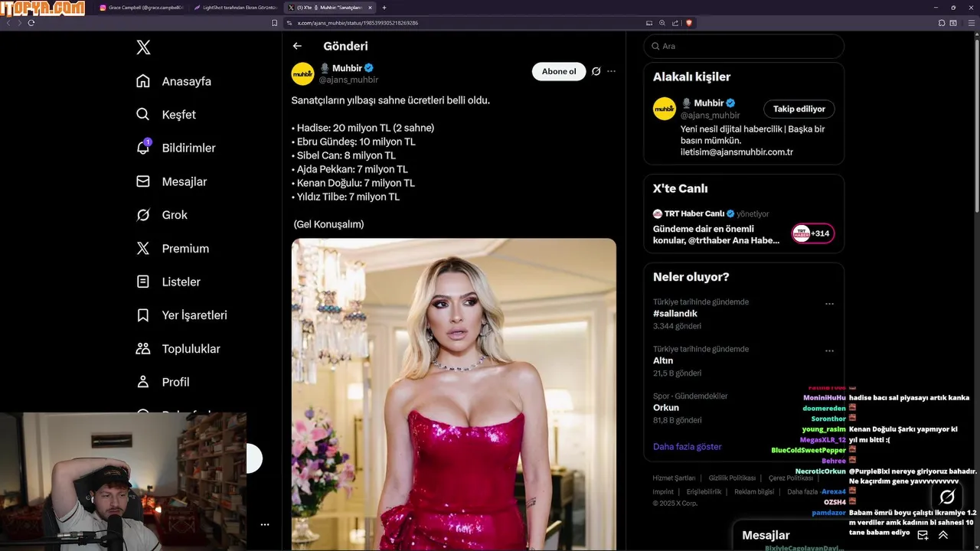Open a new browser tab
The width and height of the screenshot is (980, 551).
(x=384, y=7)
